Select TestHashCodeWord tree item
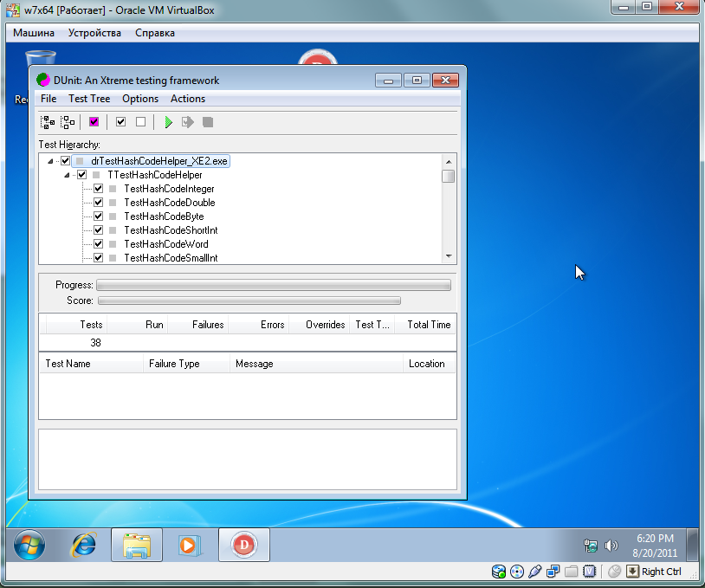 [x=166, y=244]
